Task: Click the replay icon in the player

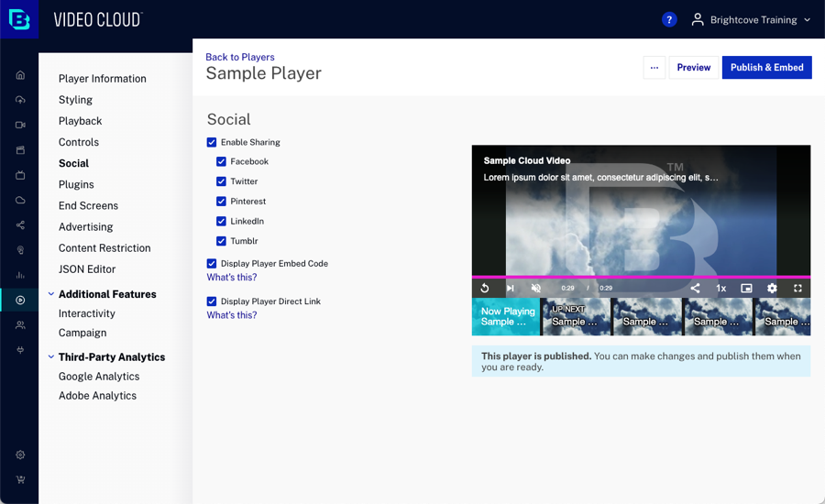Action: point(485,288)
